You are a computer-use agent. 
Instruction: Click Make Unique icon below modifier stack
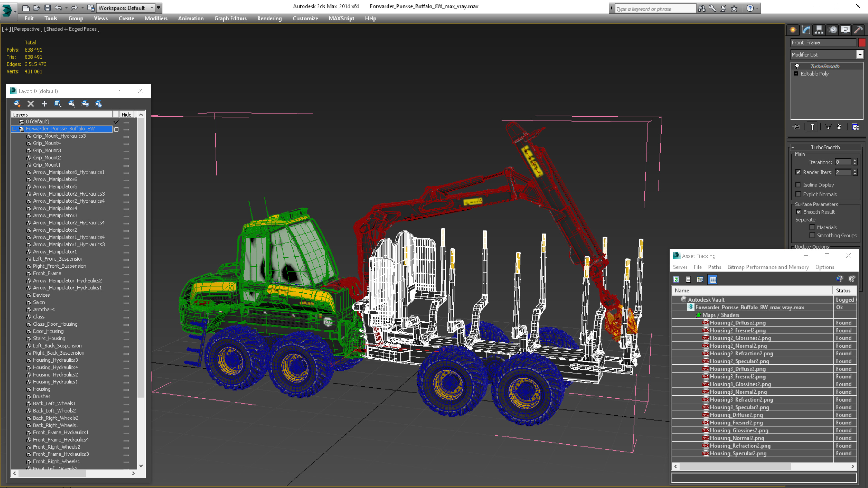coord(828,127)
